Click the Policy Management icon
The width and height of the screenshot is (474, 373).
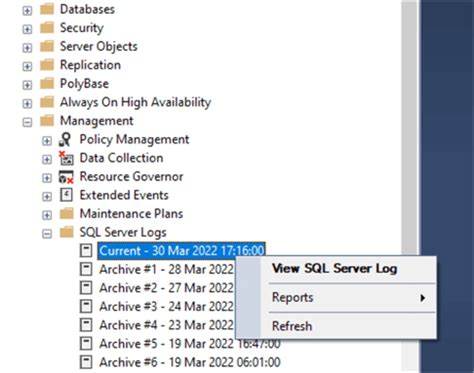point(66,139)
